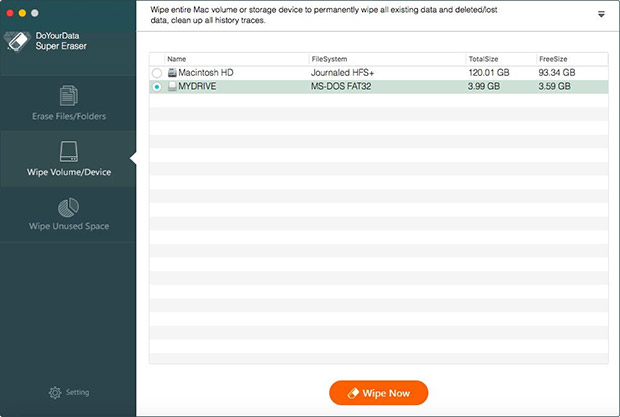Screen dimensions: 620x417
Task: Open the Erase Files/Folders icon
Action: coord(69,96)
